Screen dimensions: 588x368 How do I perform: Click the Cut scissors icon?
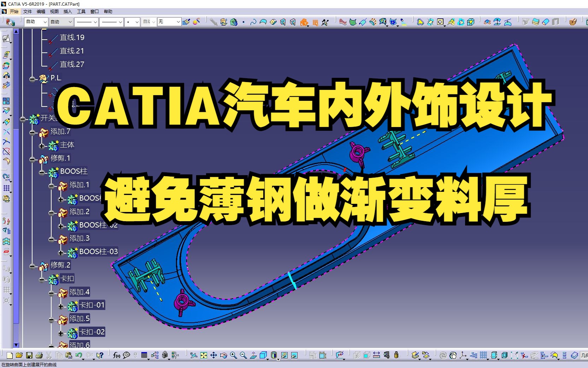pyautogui.click(x=49, y=355)
